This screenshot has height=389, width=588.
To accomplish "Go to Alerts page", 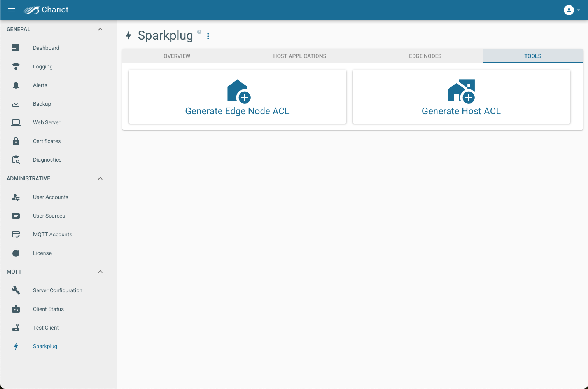I will [40, 85].
